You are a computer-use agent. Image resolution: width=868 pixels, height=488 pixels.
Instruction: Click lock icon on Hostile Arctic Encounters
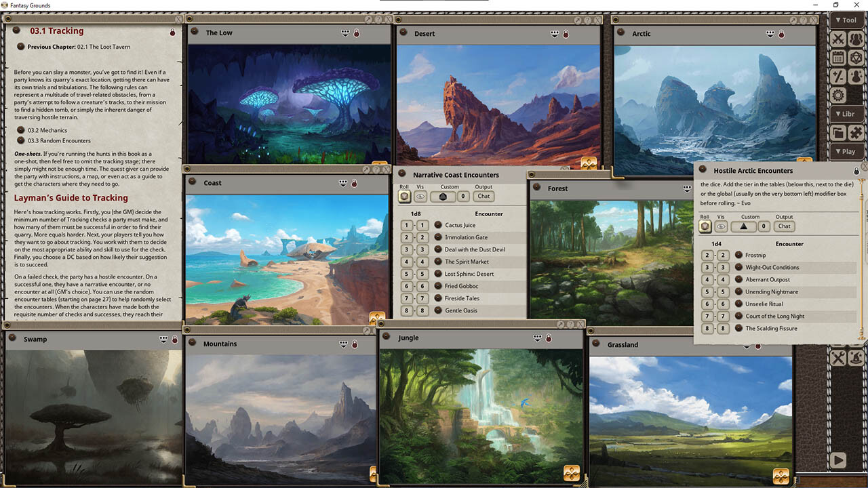click(856, 171)
